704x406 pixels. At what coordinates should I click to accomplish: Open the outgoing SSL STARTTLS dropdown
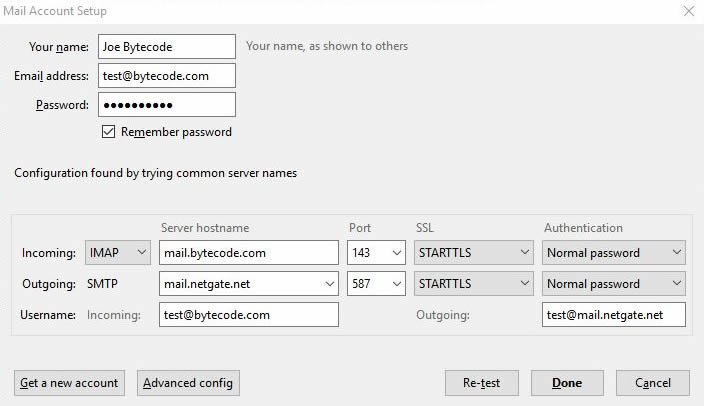[473, 284]
